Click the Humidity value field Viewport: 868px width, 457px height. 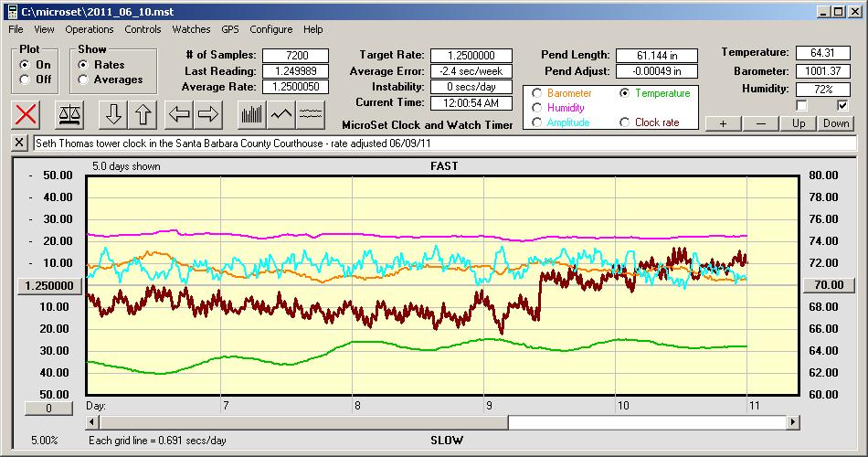point(822,89)
